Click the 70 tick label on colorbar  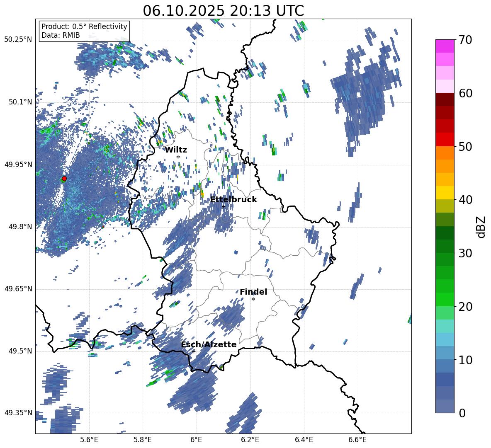pyautogui.click(x=467, y=40)
